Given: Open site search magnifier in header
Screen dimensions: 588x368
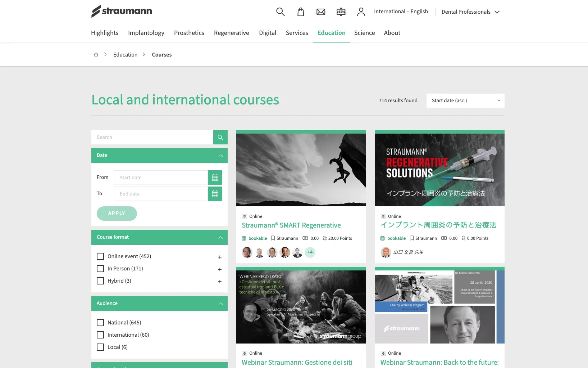Looking at the screenshot, I should click(x=281, y=12).
